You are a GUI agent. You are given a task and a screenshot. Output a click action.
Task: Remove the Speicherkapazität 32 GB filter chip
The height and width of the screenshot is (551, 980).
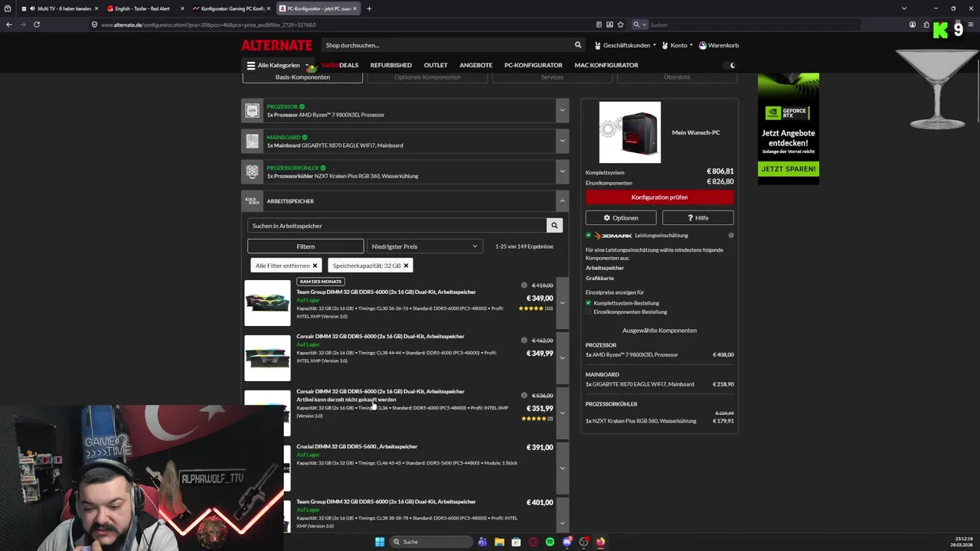[406, 266]
